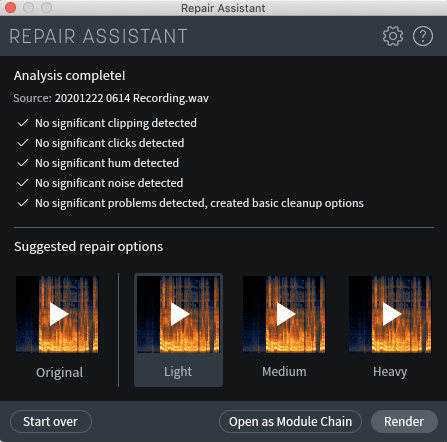Image resolution: width=447 pixels, height=442 pixels.
Task: Render the selected repair option
Action: pyautogui.click(x=404, y=421)
